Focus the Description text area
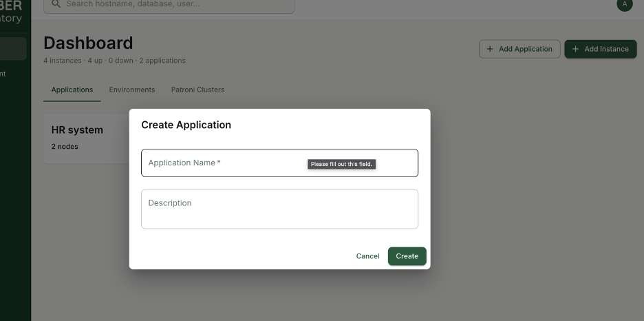Viewport: 644px width, 321px height. tap(279, 209)
